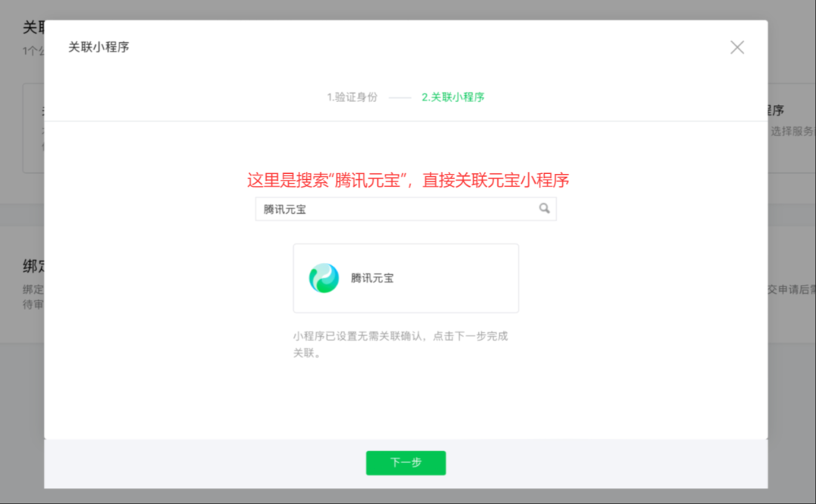Click the 腾讯元宝 name in result card

372,278
